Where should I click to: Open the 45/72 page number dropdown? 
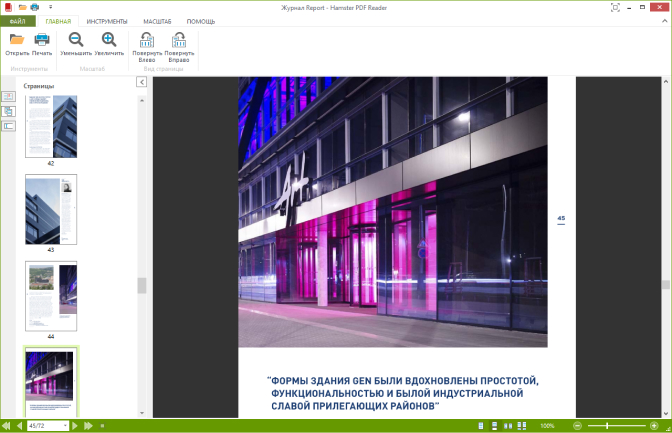click(65, 426)
